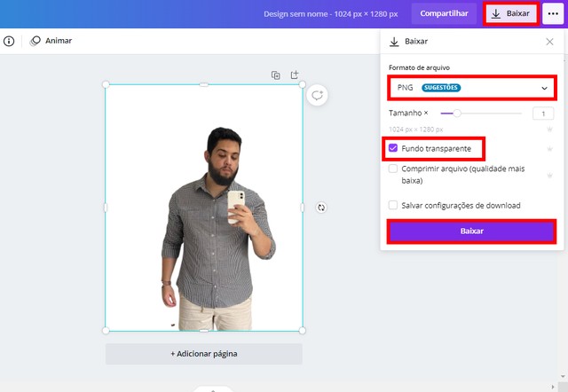
Task: Click the Formato de arquivo label
Action: pos(419,67)
